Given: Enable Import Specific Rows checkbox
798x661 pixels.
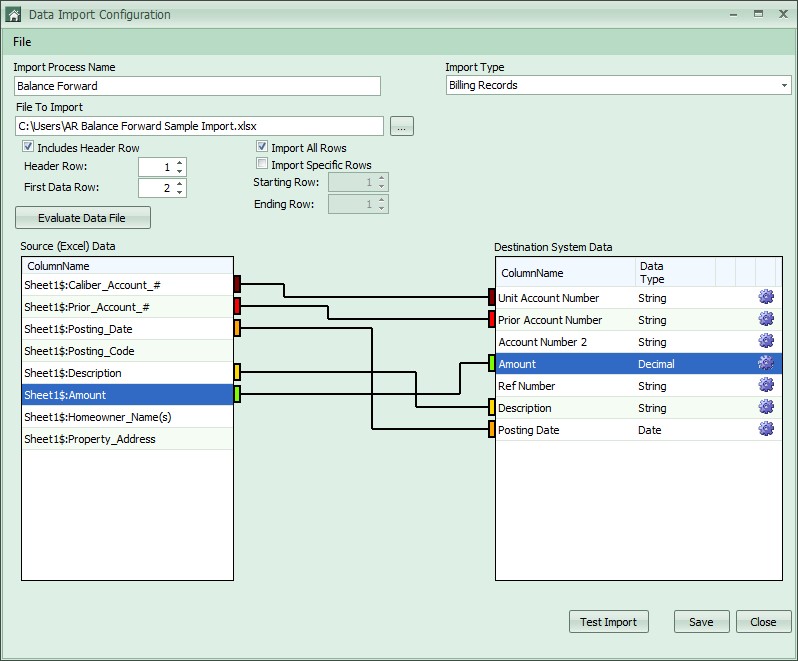Looking at the screenshot, I should coord(263,165).
